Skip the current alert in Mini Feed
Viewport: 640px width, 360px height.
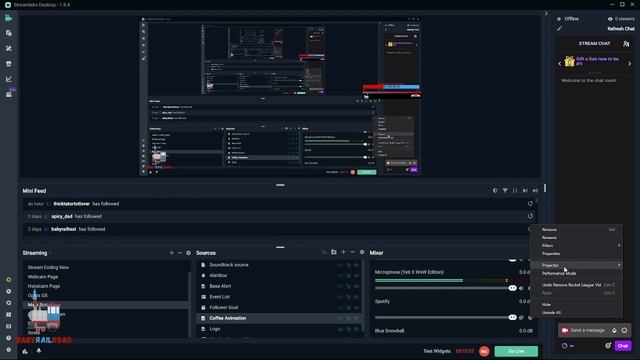tap(525, 190)
